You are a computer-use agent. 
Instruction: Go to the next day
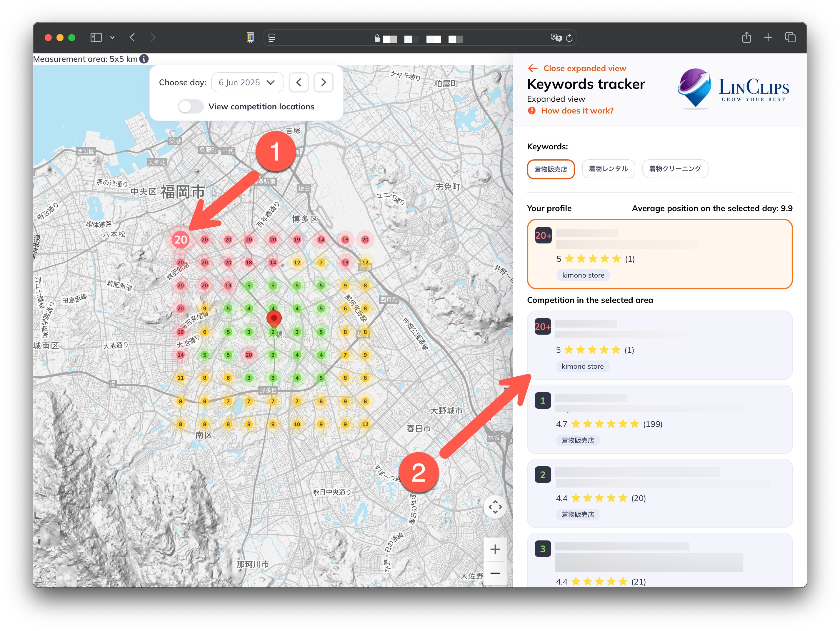[324, 82]
